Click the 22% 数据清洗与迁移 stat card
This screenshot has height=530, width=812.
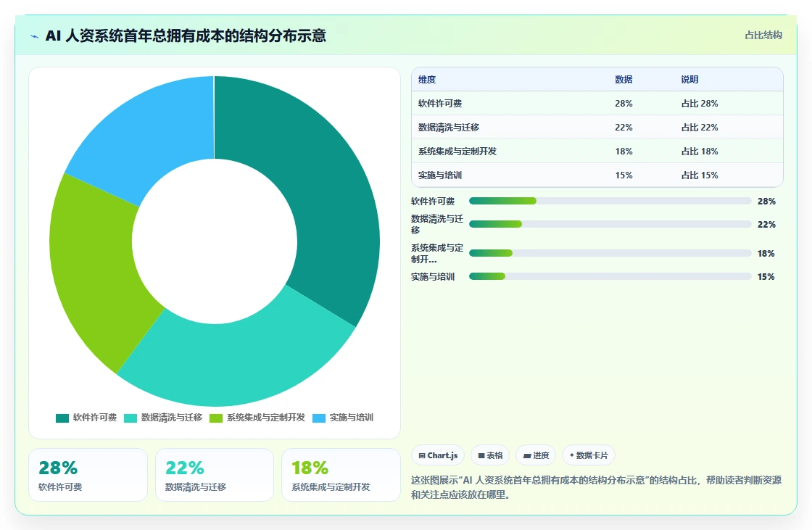click(x=215, y=475)
